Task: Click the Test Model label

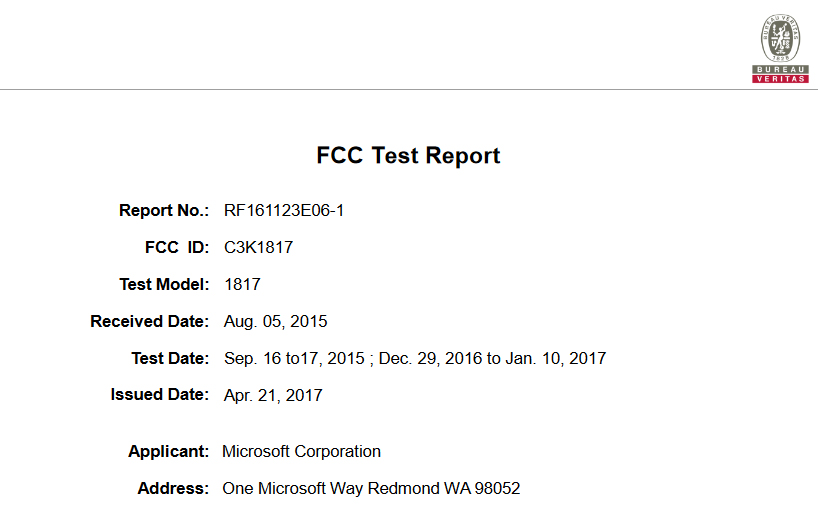Action: point(164,284)
